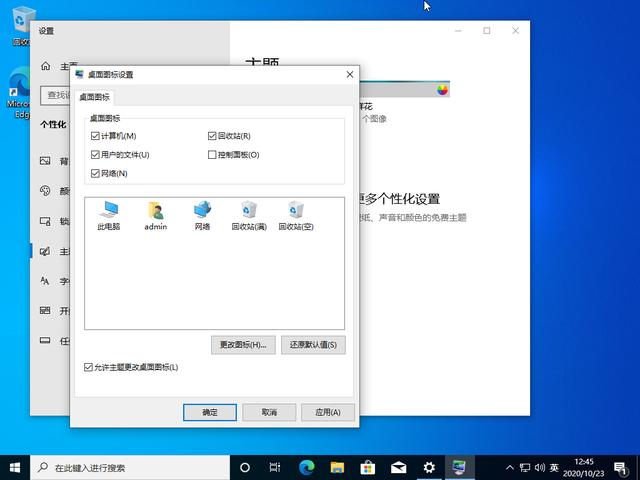Open the Home icon in Settings sidebar
Screen dimensions: 640x480
(x=46, y=66)
